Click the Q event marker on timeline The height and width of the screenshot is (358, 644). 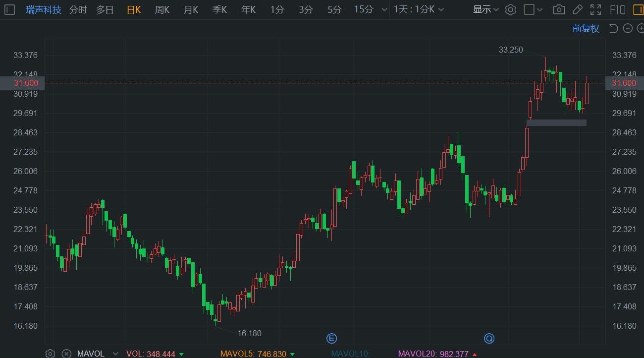[x=489, y=339]
